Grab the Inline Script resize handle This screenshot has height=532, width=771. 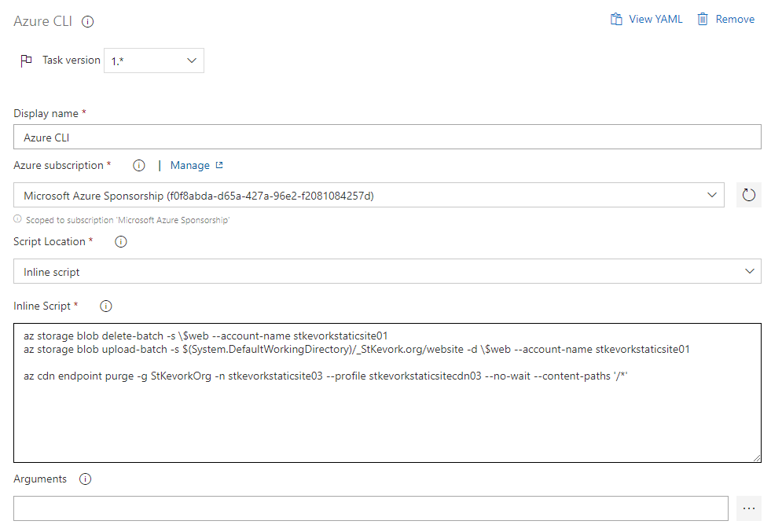(x=757, y=458)
